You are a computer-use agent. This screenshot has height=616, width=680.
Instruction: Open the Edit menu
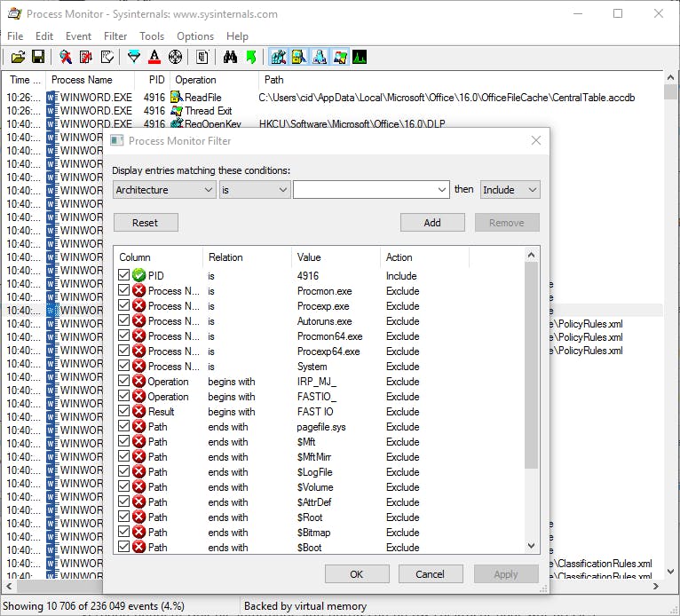(44, 36)
